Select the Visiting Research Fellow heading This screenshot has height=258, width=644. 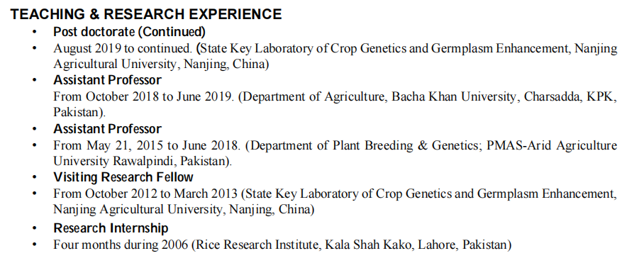pos(123,177)
